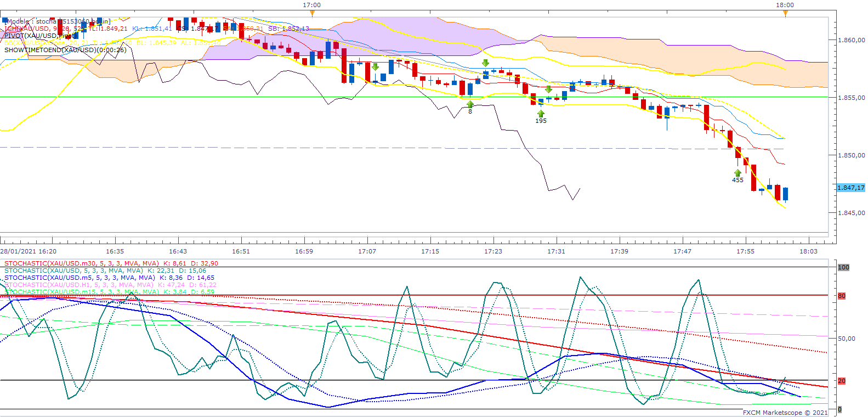The height and width of the screenshot is (417, 868).
Task: Click the 17:47 time axis label
Action: (x=682, y=251)
